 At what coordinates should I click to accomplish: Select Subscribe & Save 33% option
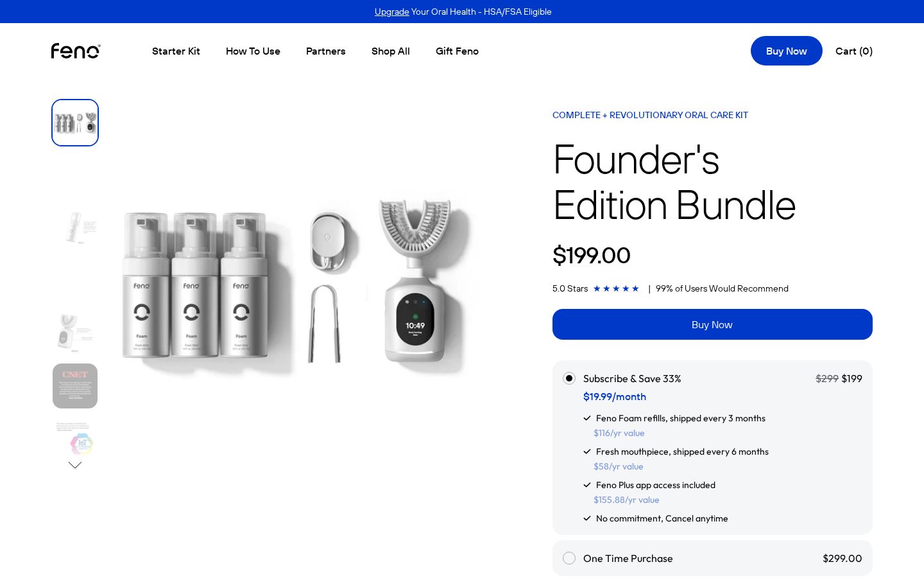(569, 378)
